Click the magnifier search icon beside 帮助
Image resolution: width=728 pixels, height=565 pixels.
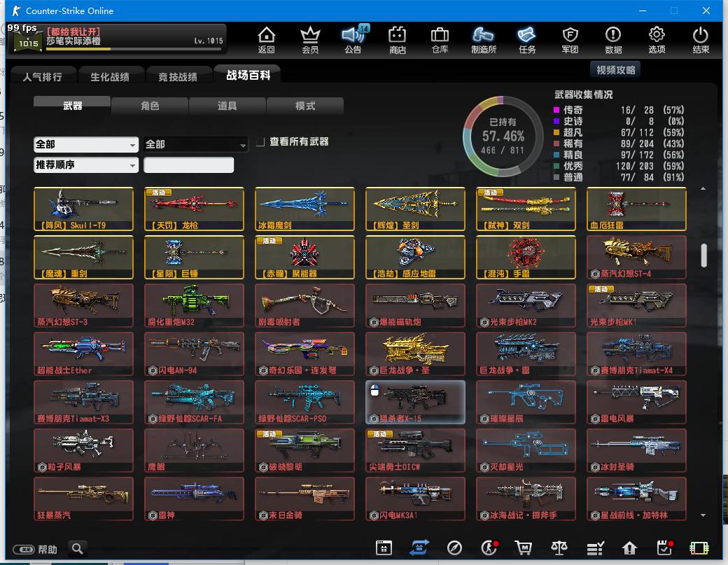coord(78,549)
